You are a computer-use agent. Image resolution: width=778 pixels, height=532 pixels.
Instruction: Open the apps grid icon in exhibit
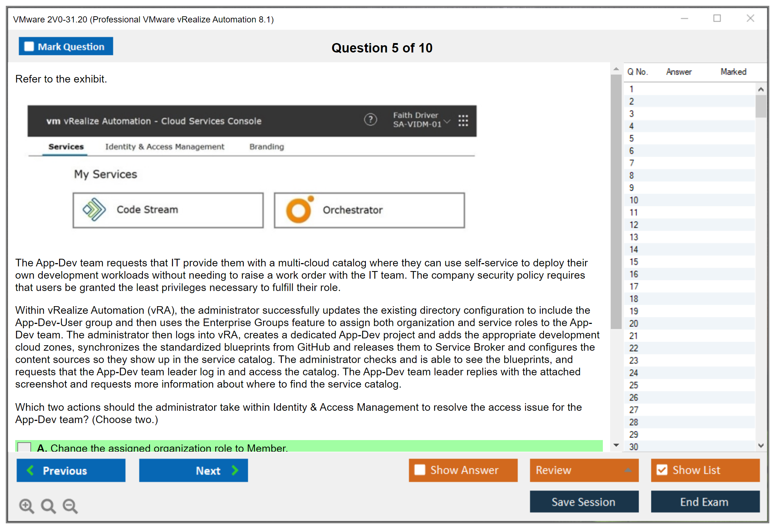click(x=463, y=121)
